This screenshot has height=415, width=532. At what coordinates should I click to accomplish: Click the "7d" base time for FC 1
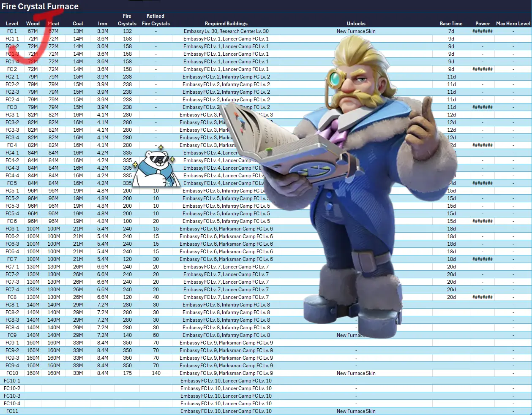tap(451, 31)
